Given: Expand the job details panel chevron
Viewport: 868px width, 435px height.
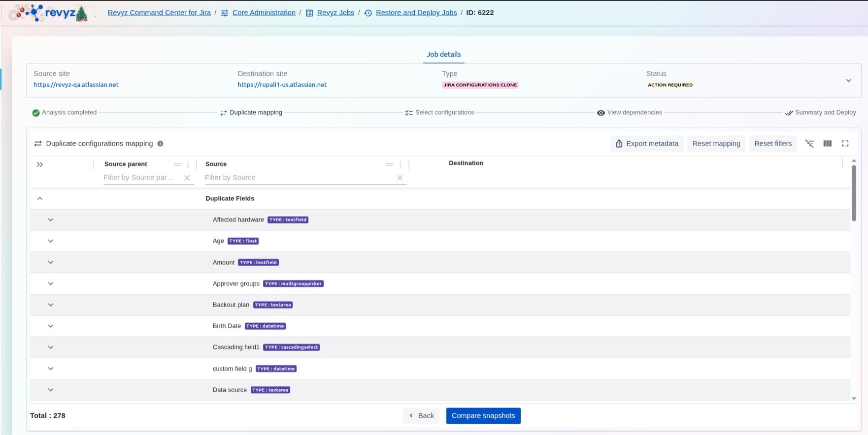Looking at the screenshot, I should [x=848, y=80].
